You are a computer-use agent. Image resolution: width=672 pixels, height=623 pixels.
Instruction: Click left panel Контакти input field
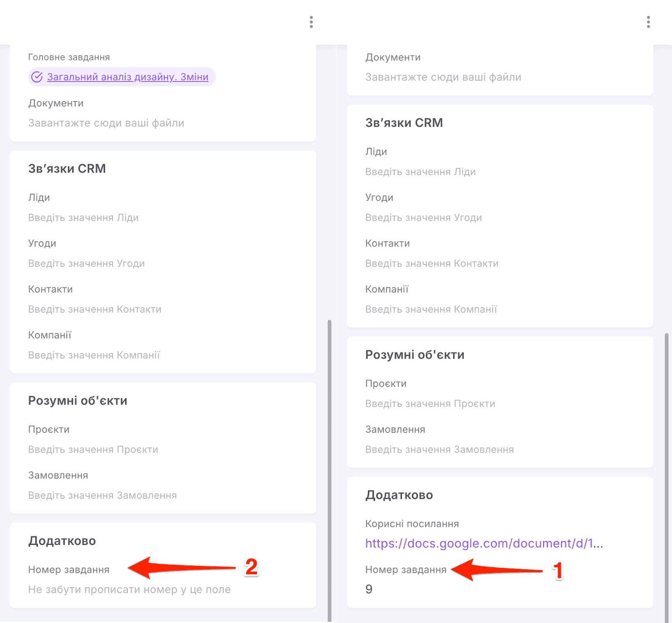pyautogui.click(x=95, y=309)
